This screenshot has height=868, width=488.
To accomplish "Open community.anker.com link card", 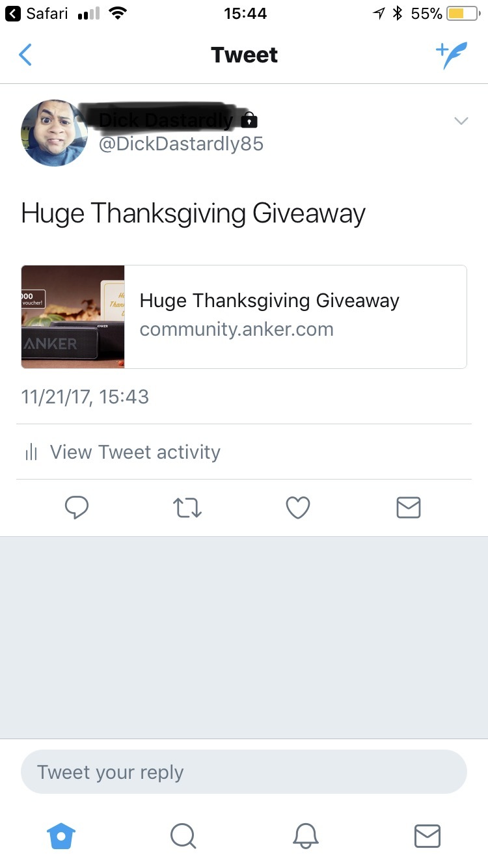I will click(x=244, y=317).
